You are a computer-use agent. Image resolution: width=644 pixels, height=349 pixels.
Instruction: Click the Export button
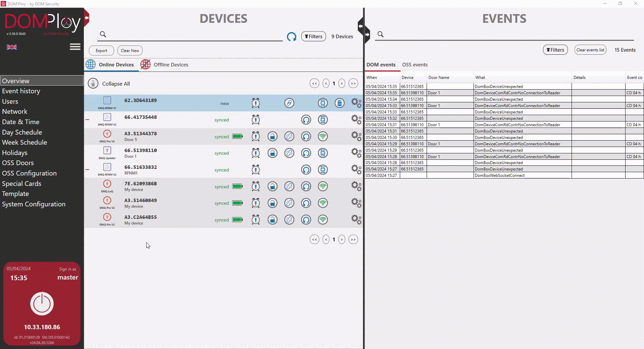point(101,51)
